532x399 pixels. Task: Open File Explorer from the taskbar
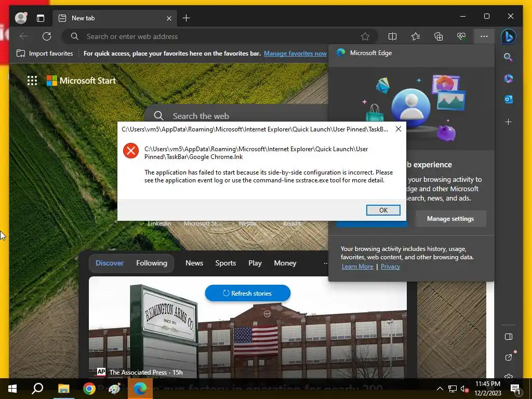(x=63, y=389)
